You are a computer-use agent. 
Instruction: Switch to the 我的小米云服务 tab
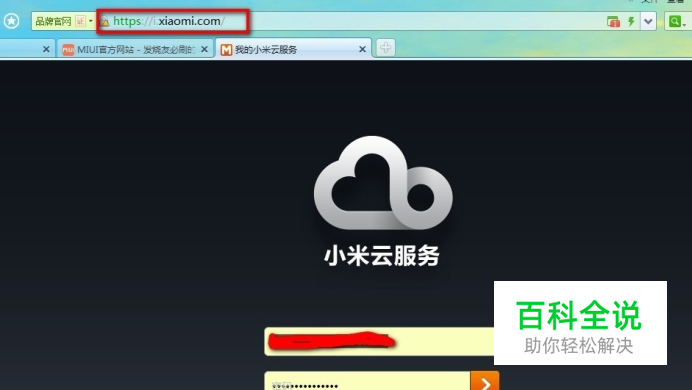[x=293, y=49]
